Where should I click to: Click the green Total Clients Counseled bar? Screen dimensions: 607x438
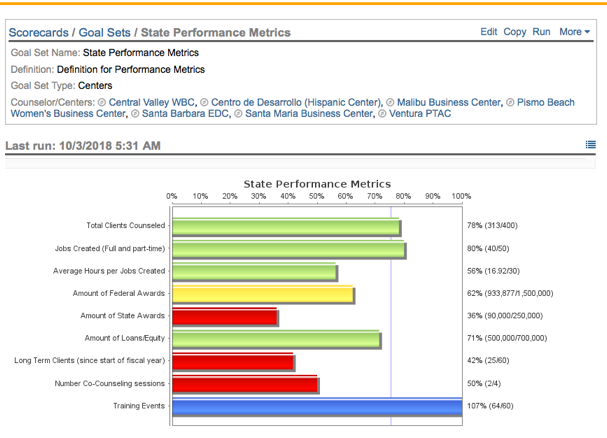(x=286, y=227)
